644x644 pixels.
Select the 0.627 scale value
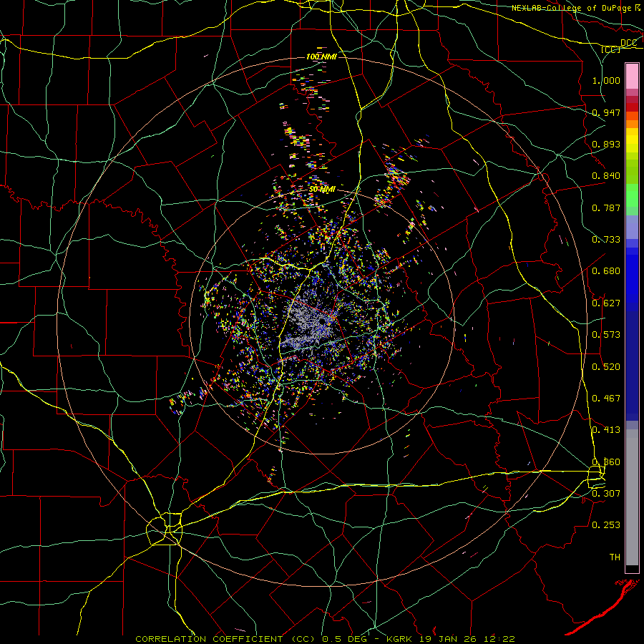click(x=606, y=303)
